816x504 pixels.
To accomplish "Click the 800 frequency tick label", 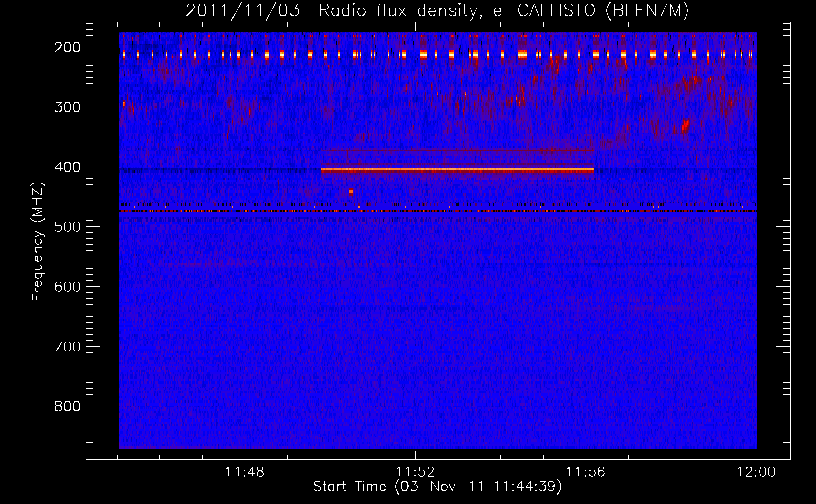I will tap(68, 406).
